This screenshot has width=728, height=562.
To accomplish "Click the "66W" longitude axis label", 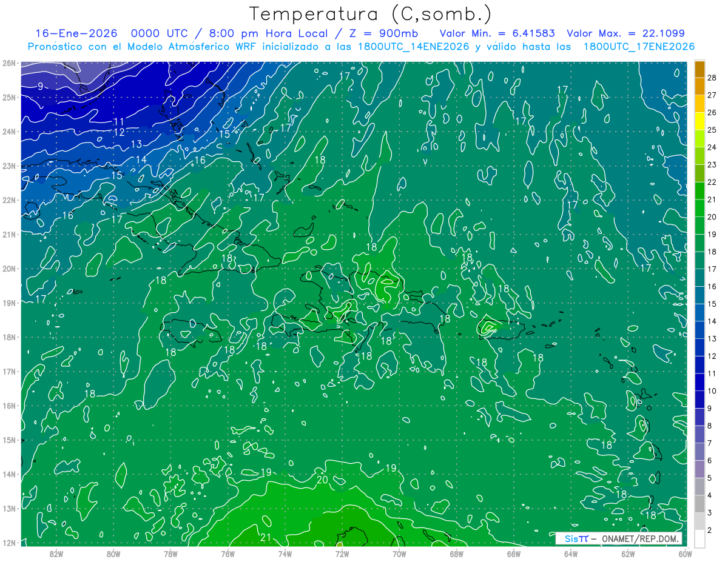I will tap(514, 554).
